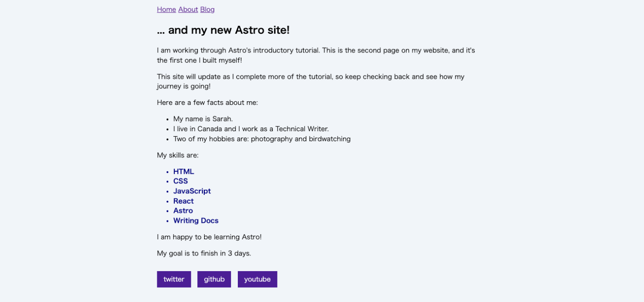Click 'Here are a few facts about me:'

pyautogui.click(x=207, y=102)
